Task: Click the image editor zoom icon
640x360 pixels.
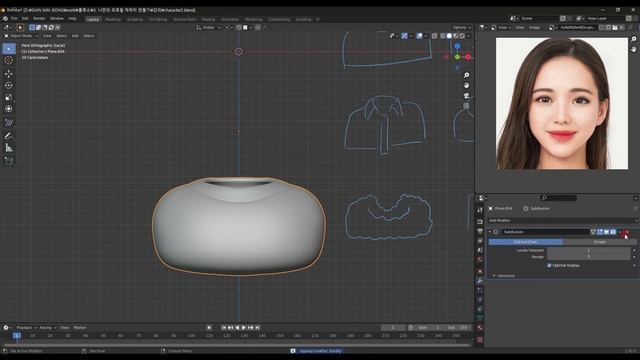Action: pyautogui.click(x=633, y=39)
